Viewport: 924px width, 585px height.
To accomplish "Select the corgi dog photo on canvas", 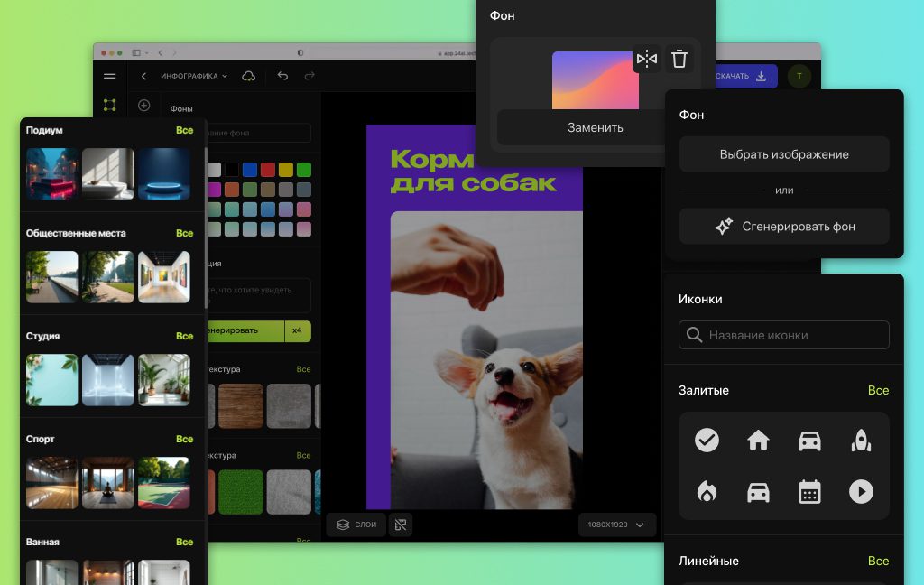I will click(x=486, y=359).
